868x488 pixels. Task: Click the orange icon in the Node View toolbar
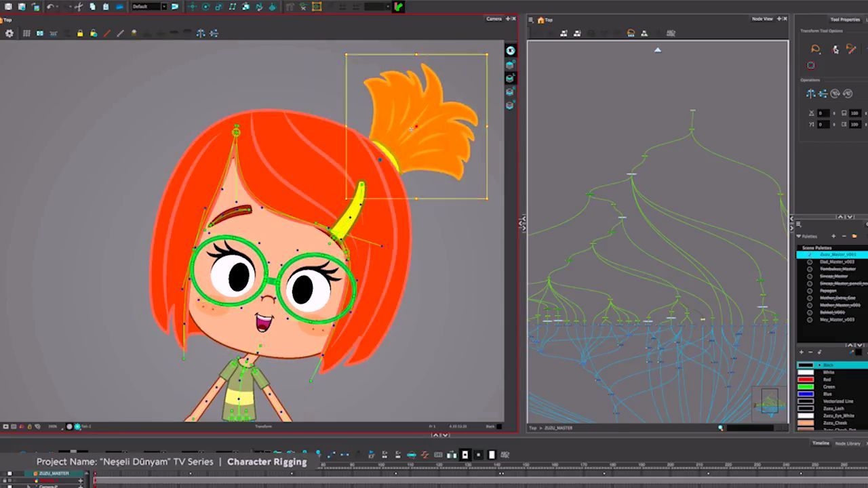(631, 33)
